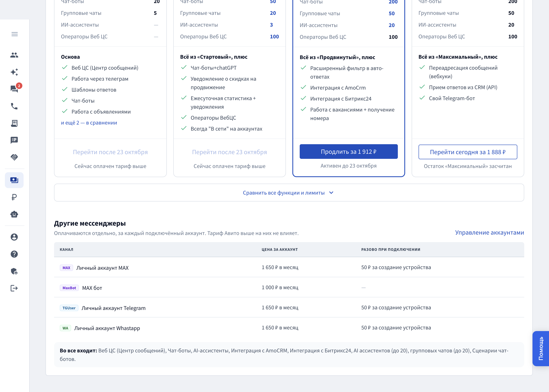Click 'ЦЕНА ЗА АККАУНТ' column header
Viewport: 549px width, 392px height.
(x=280, y=250)
